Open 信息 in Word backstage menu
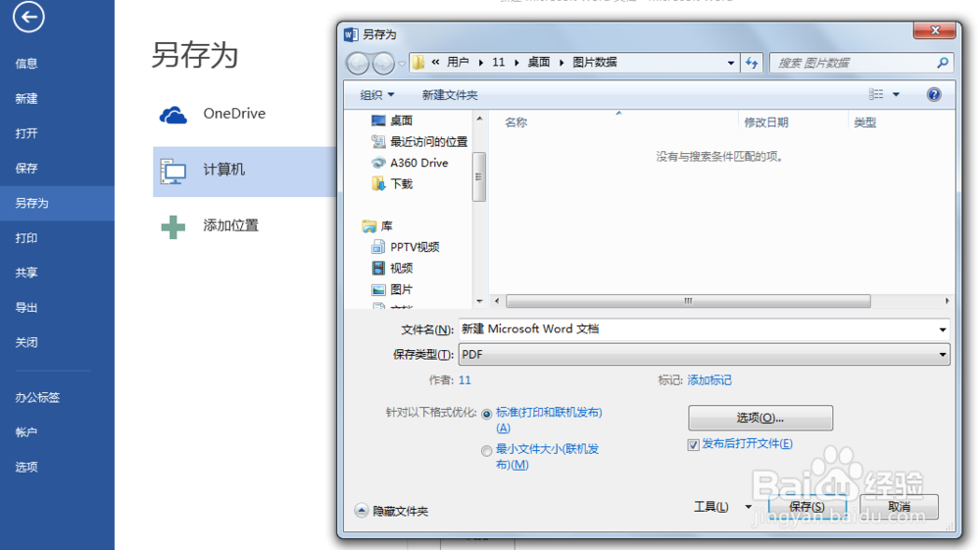Viewport: 980px width, 550px height. point(26,63)
